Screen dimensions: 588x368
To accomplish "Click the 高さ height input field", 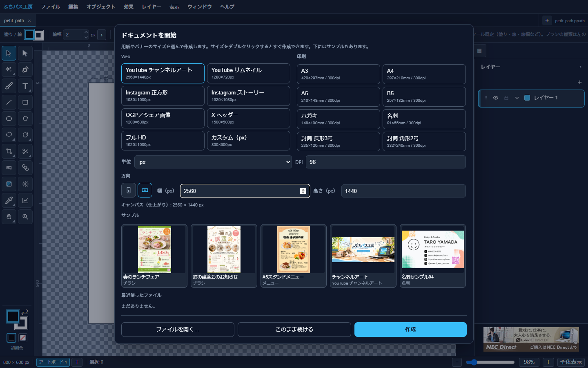I will pyautogui.click(x=403, y=191).
